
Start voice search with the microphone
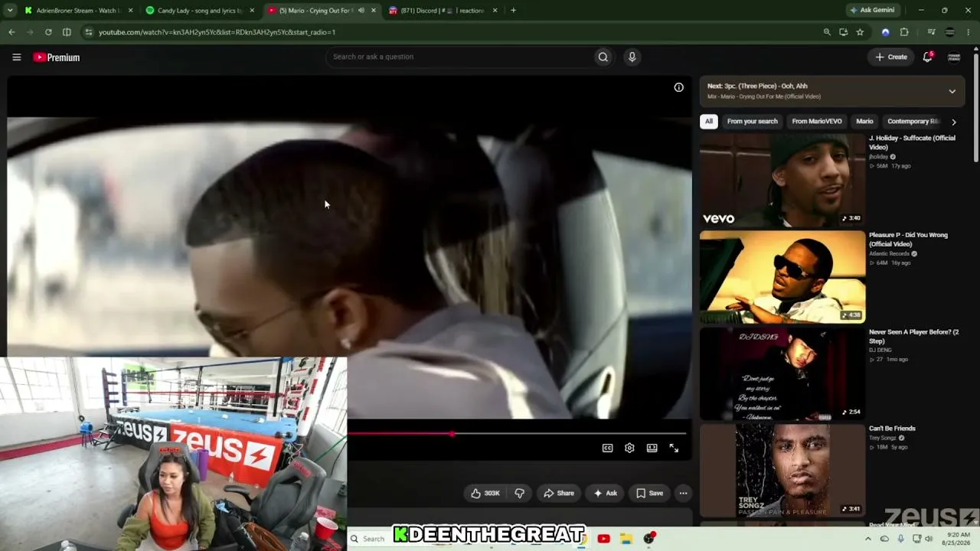click(632, 57)
